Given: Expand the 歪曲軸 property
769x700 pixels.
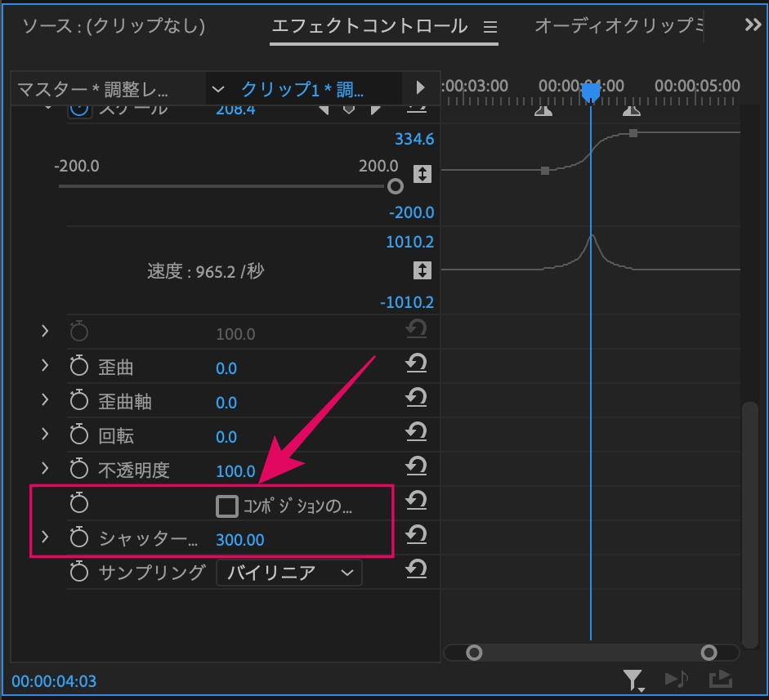Looking at the screenshot, I should [x=45, y=399].
